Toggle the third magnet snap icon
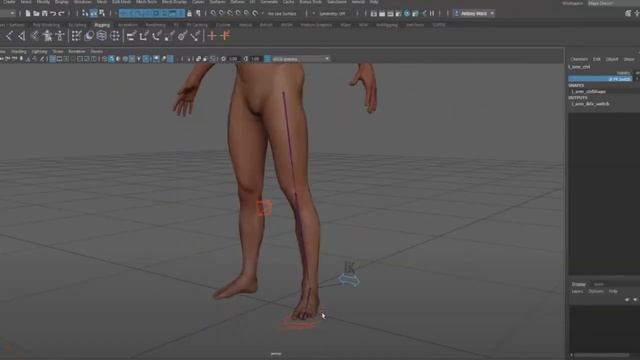Screen dimensions: 640x360 coord(230,13)
